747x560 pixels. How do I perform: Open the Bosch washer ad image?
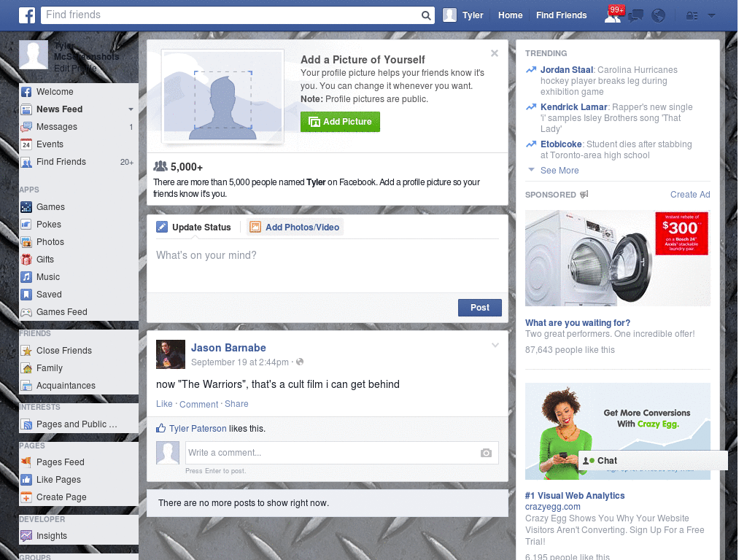617,258
